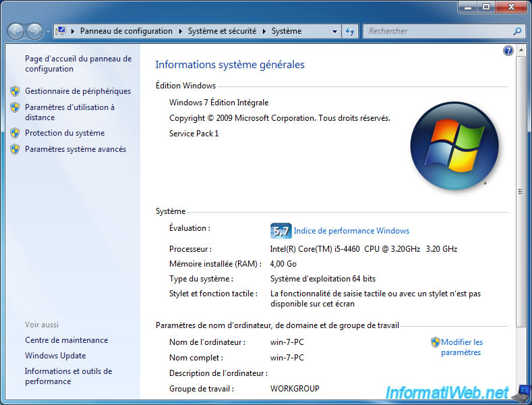
Task: Select 'Système d'exploitation 64 bits' text
Action: pos(323,279)
